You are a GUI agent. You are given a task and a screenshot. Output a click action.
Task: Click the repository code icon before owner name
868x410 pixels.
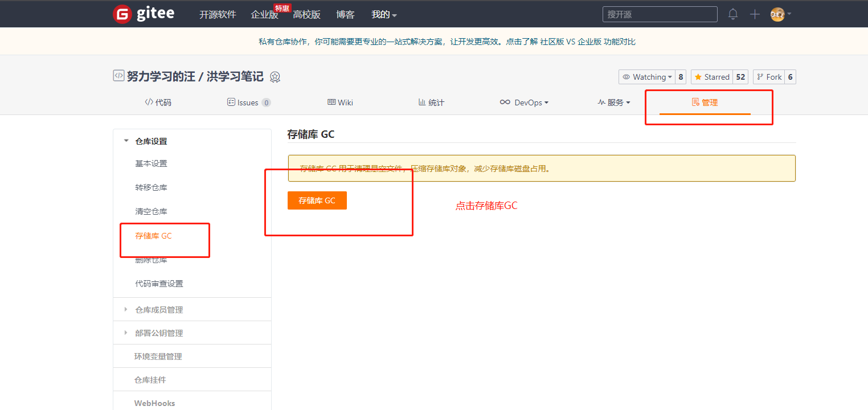(118, 76)
